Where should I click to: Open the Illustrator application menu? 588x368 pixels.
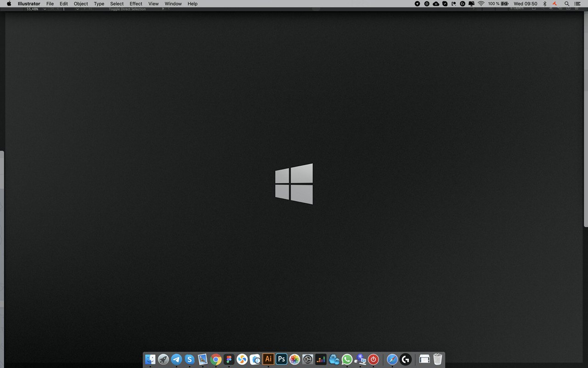point(29,4)
